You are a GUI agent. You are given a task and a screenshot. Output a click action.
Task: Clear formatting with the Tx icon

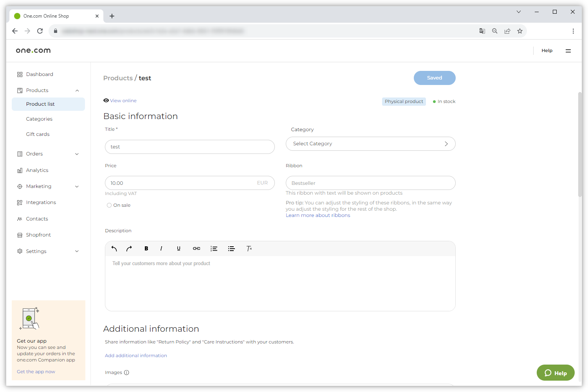[249, 249]
